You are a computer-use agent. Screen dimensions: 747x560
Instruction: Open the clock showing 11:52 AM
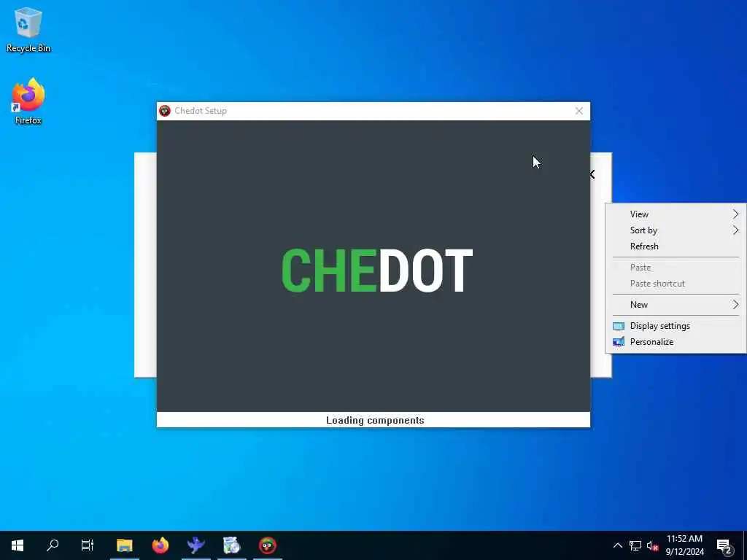[x=684, y=545]
